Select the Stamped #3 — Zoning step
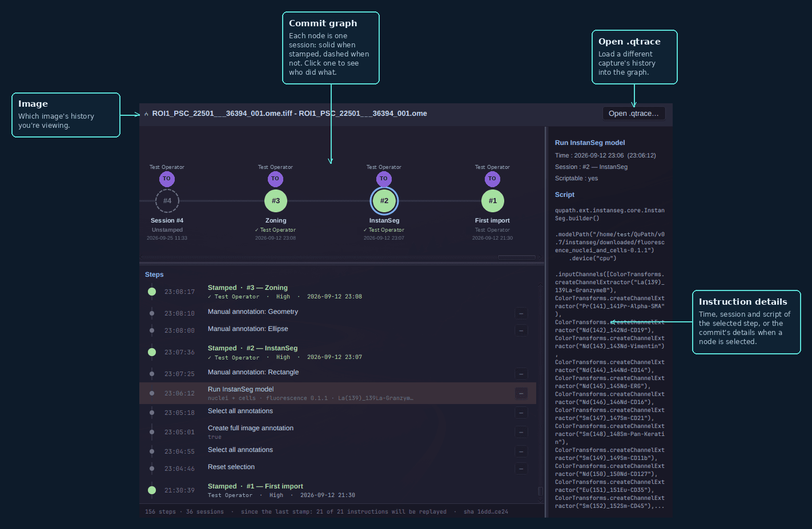 [x=337, y=292]
